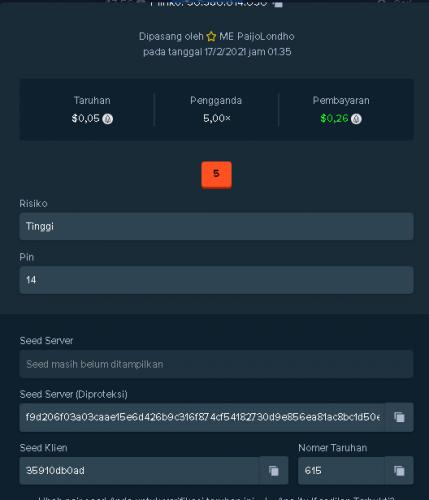Copy the Seed Klien value

coord(274,470)
